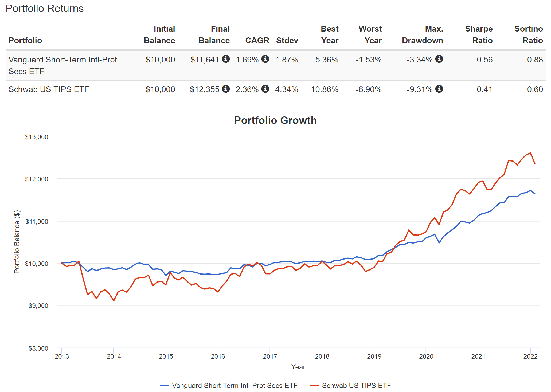Viewport: 551px width, 392px height.
Task: Click info icon beside Schwab final balance $12,355
Action: pyautogui.click(x=226, y=89)
